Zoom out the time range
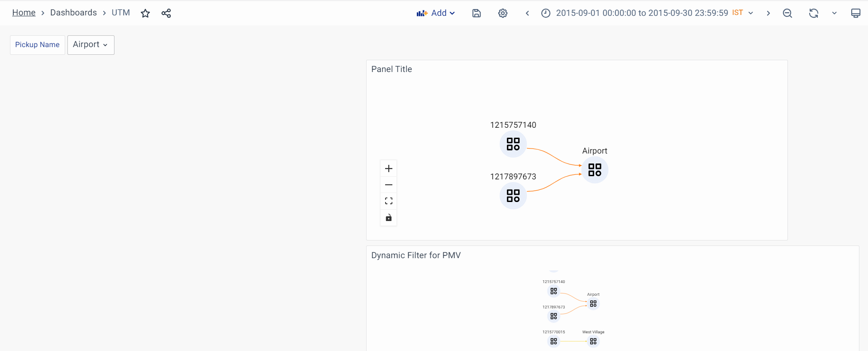Screen dimensions: 868x351 pos(787,14)
